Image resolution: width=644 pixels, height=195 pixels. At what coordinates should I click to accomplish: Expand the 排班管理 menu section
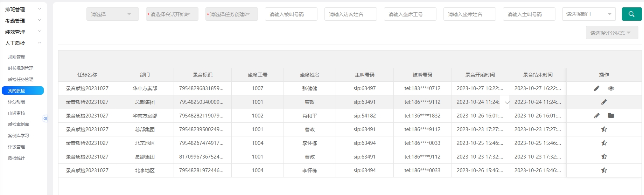[23, 9]
